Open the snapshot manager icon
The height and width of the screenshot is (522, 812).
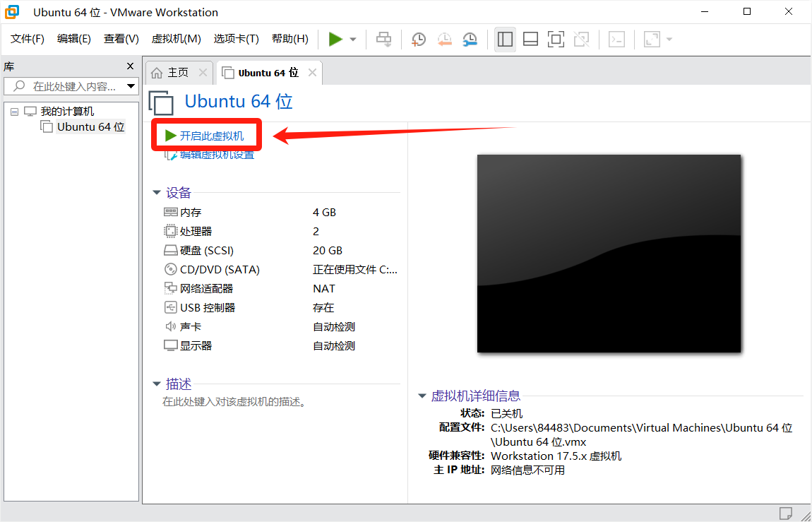(470, 40)
